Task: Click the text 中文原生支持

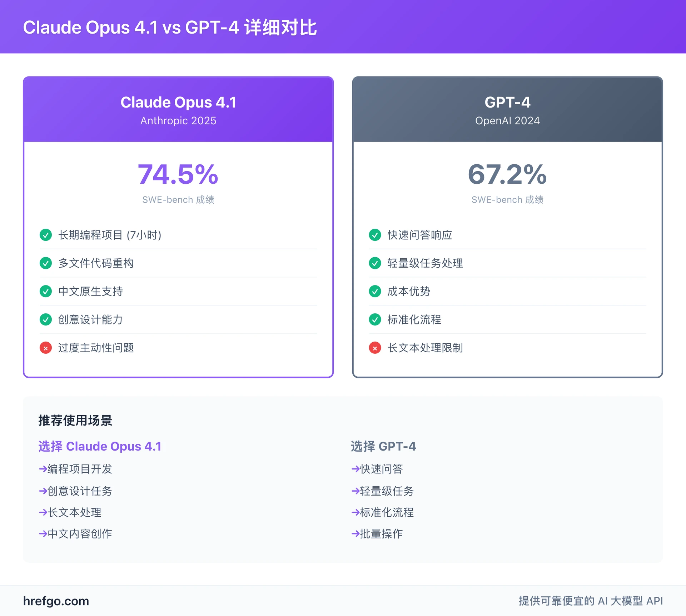Action: [x=90, y=291]
